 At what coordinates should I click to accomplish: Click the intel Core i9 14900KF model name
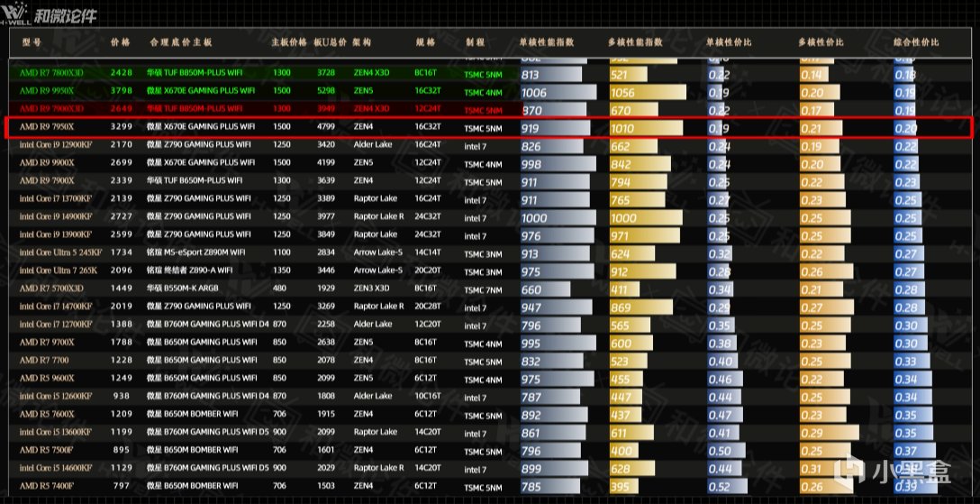pyautogui.click(x=56, y=217)
